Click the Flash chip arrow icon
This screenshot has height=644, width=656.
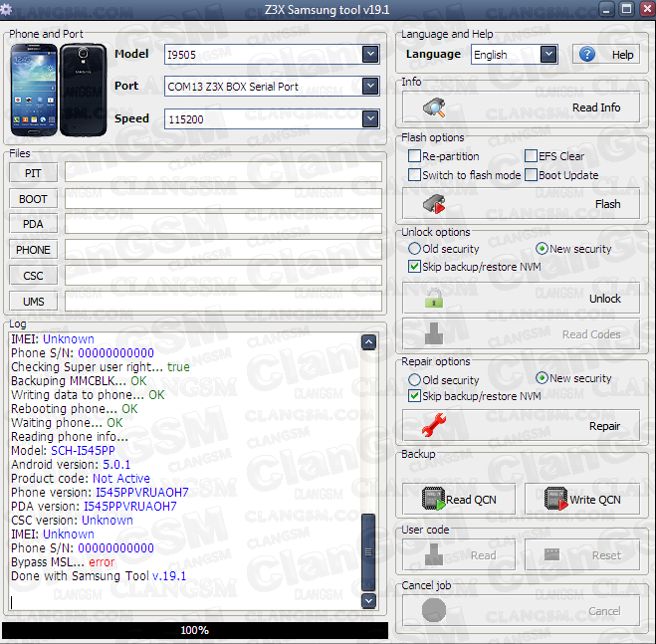pos(434,204)
